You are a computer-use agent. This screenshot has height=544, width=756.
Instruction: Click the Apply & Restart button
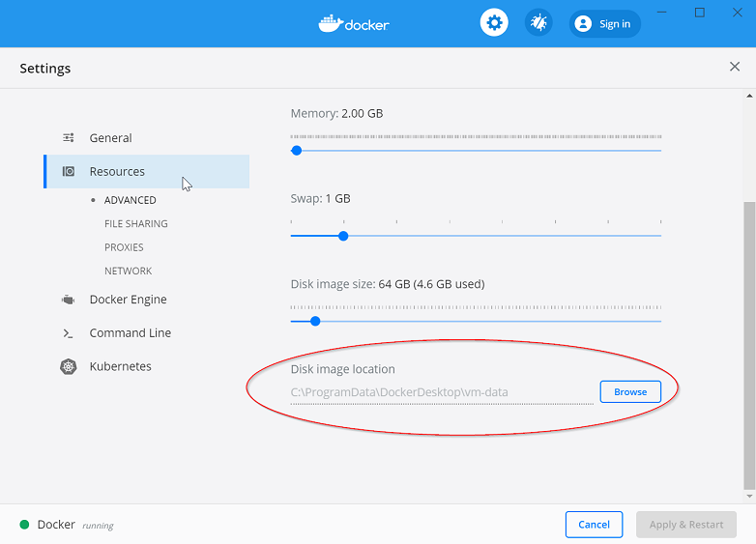coord(686,525)
